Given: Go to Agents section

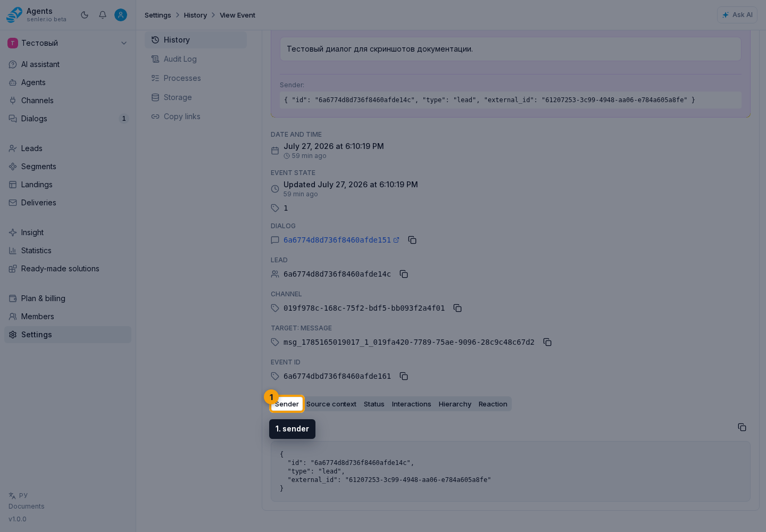Looking at the screenshot, I should [68, 82].
